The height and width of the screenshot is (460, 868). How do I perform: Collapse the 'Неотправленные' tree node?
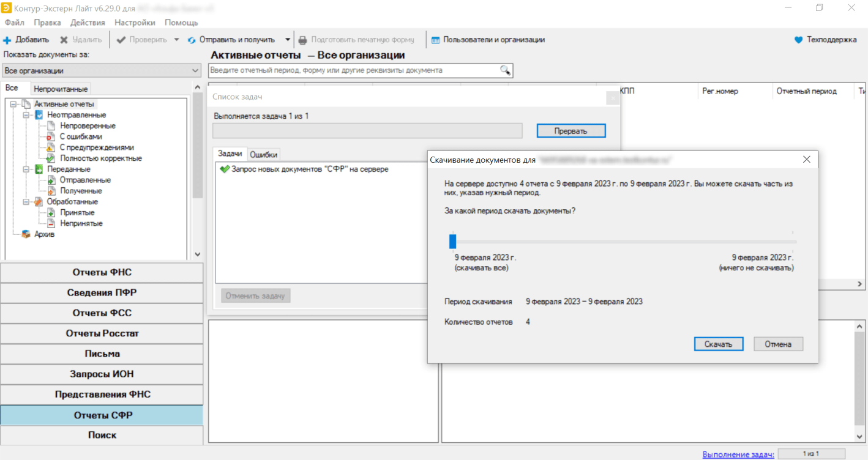[x=26, y=115]
